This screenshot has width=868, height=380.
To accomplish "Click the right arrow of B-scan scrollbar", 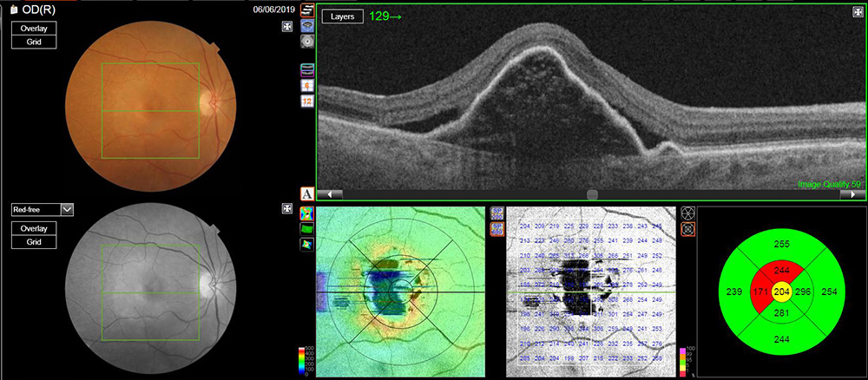I will (x=852, y=194).
